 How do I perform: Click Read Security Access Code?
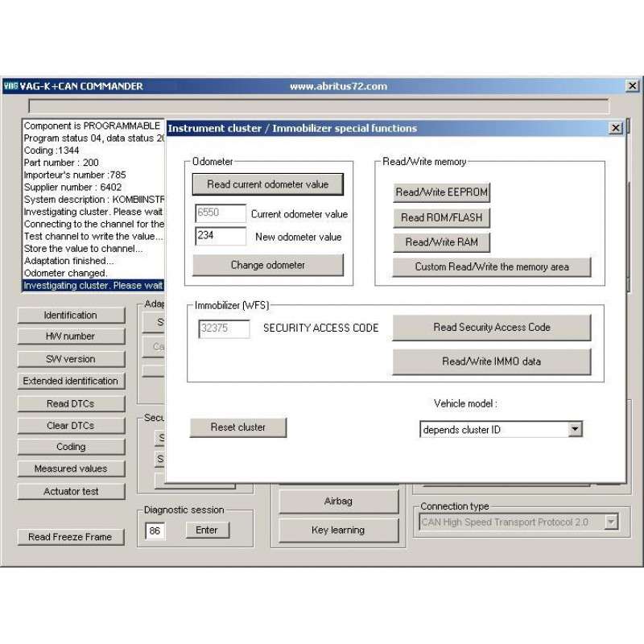[x=491, y=328]
